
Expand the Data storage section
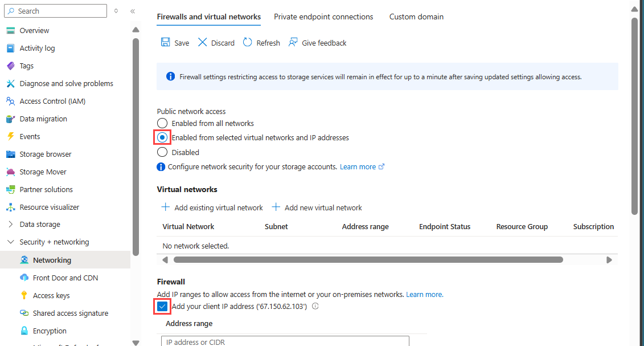tap(10, 224)
